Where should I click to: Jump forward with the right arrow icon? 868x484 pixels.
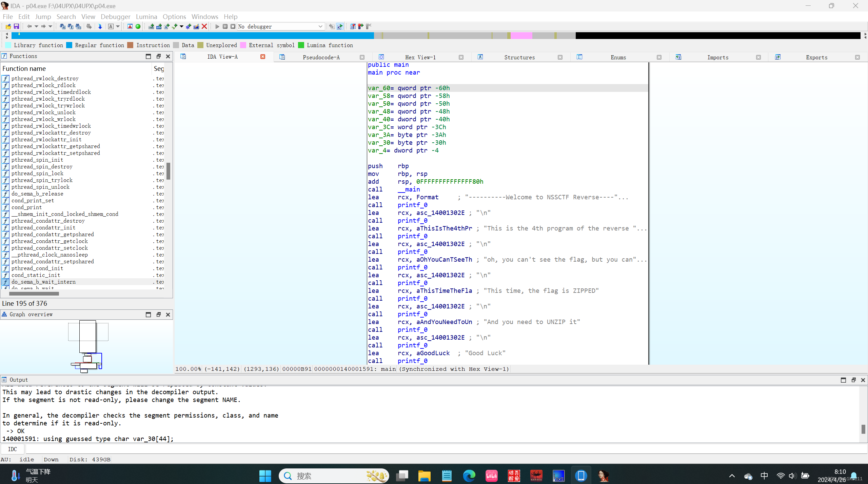point(43,26)
